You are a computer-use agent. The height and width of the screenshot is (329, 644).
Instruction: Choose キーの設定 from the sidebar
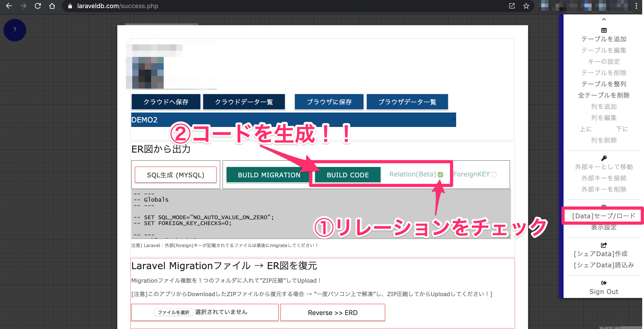604,62
